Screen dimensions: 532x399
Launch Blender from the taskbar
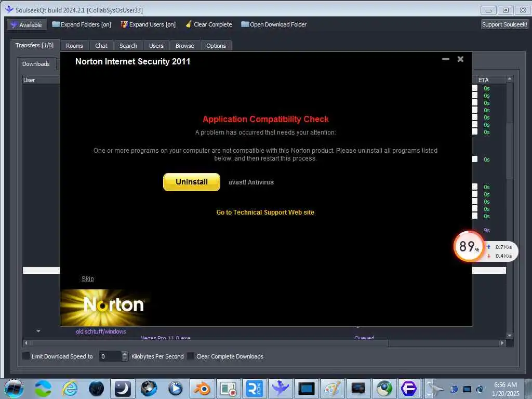click(x=202, y=389)
